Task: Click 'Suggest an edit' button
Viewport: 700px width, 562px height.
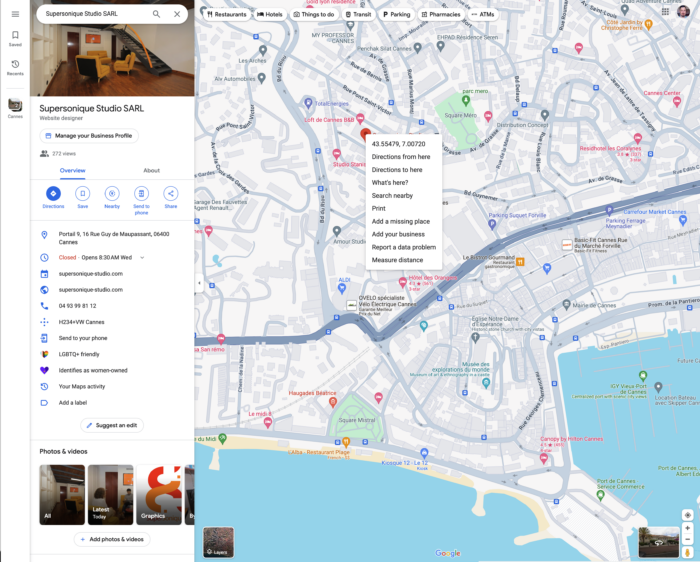Action: click(x=112, y=425)
